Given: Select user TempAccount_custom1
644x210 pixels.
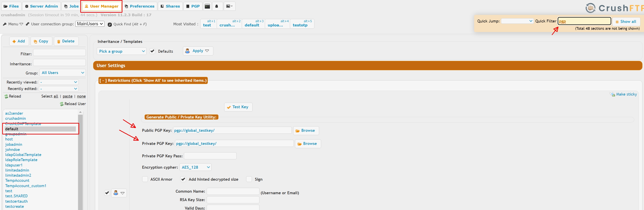Looking at the screenshot, I should coord(26,186).
